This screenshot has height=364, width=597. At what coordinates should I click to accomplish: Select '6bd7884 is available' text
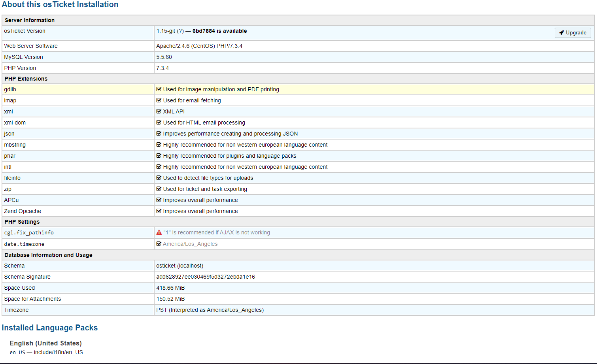point(219,31)
